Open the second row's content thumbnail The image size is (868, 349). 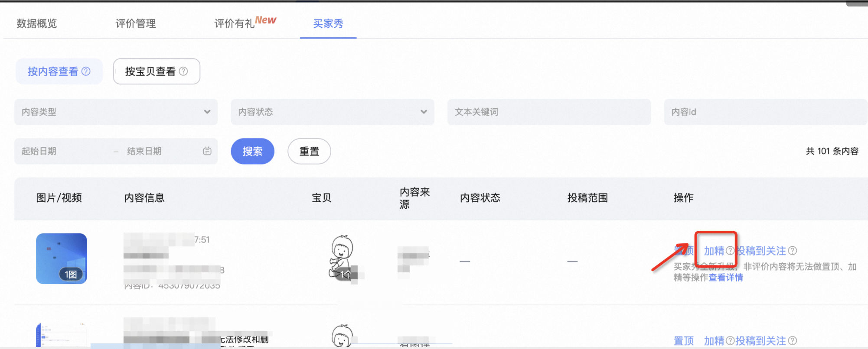click(62, 335)
